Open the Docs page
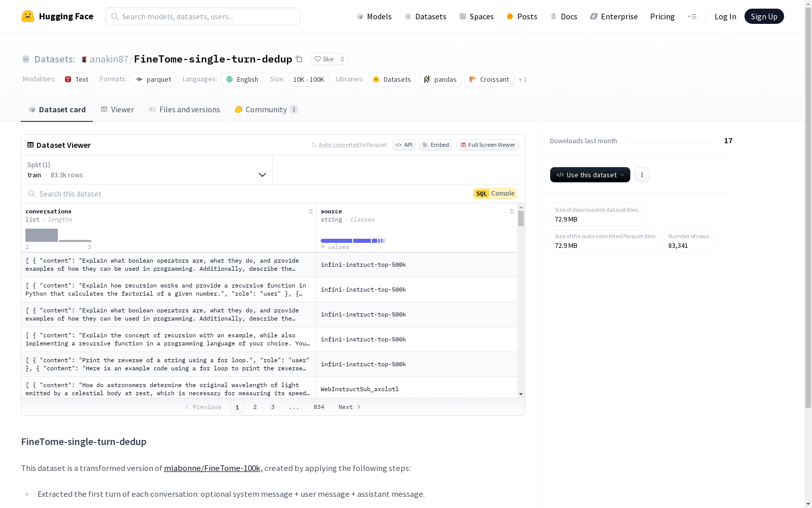The width and height of the screenshot is (812, 508). click(x=564, y=16)
